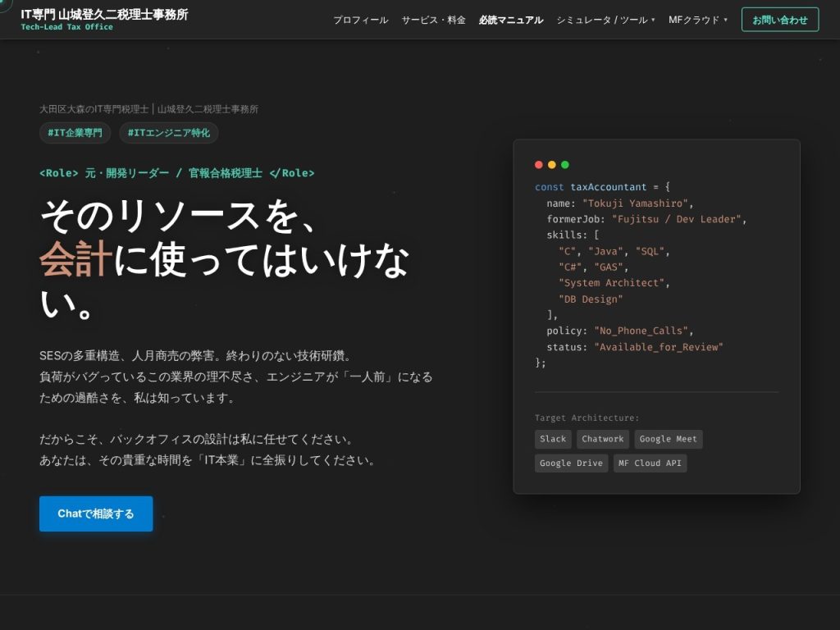Click the お問い合わせ button
This screenshot has height=630, width=840.
coord(780,20)
